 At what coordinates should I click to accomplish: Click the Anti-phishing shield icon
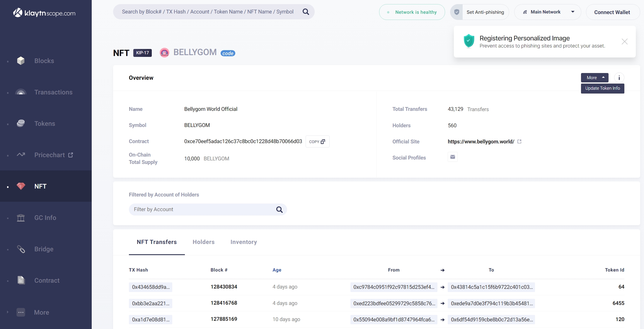tap(456, 12)
